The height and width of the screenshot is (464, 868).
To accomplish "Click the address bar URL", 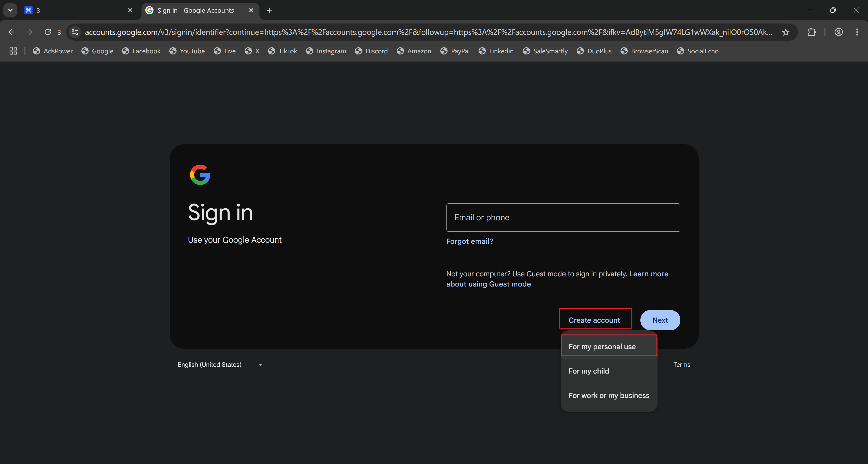I will coord(428,32).
